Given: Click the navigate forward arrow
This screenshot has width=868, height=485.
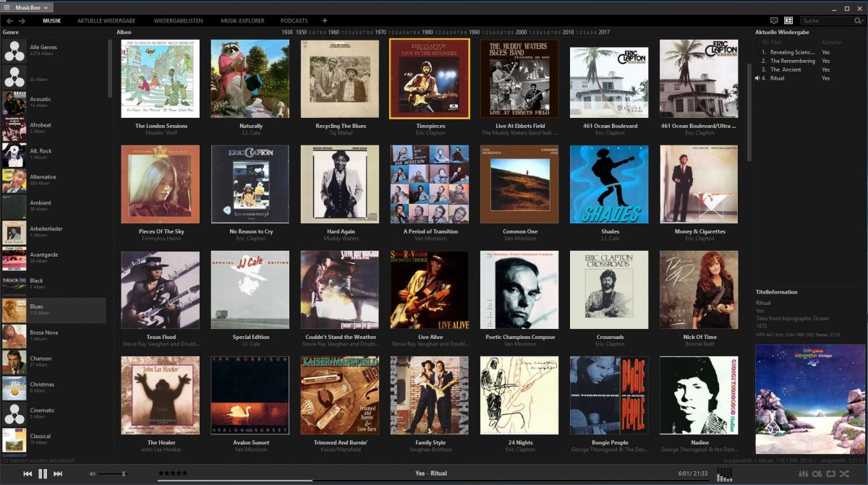Looking at the screenshot, I should (x=22, y=21).
